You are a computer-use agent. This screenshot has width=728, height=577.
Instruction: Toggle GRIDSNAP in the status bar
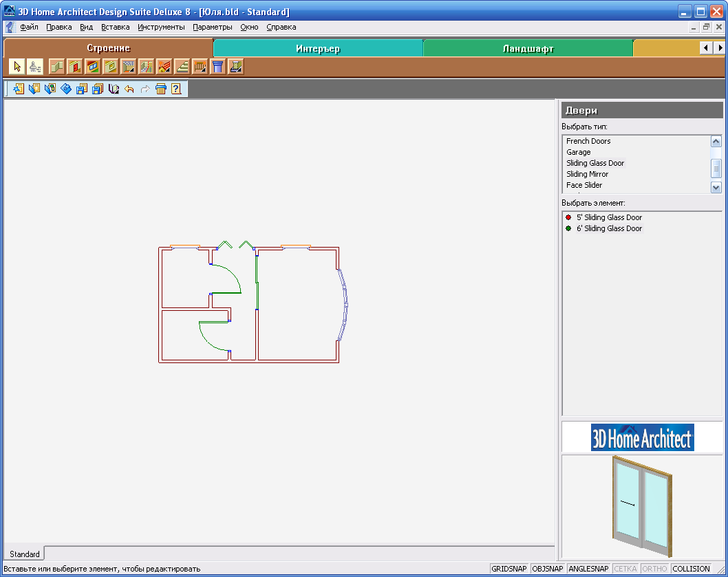click(509, 569)
